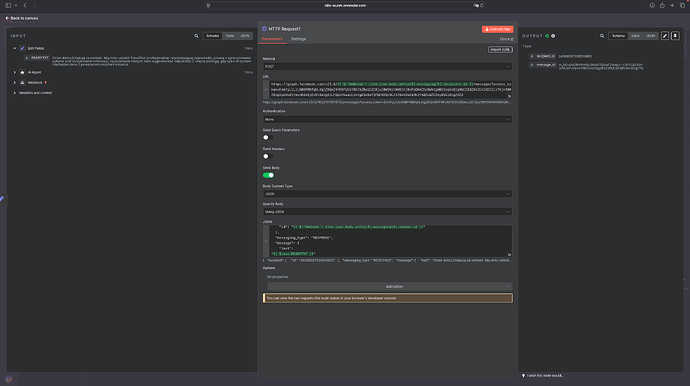Click the Import cURL button
The height and width of the screenshot is (386, 690).
pyautogui.click(x=500, y=49)
